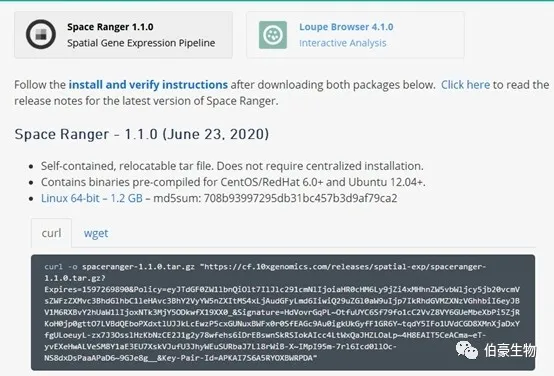Viewport: 554px width, 376px height.
Task: Click Spatial Gene Expression Pipeline subtitle
Action: 141,43
